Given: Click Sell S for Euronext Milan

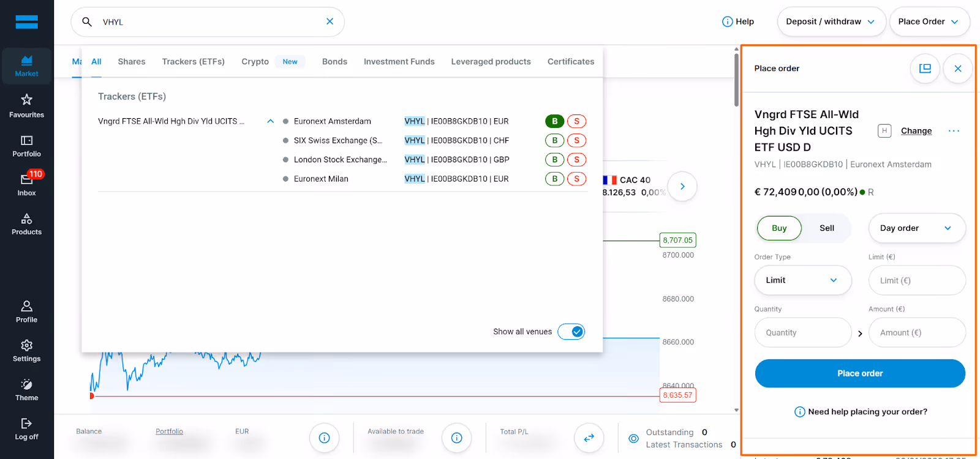Looking at the screenshot, I should tap(576, 179).
